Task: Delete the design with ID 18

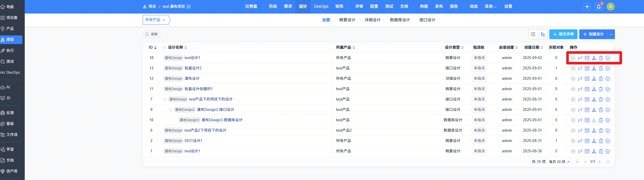Action: [x=601, y=58]
